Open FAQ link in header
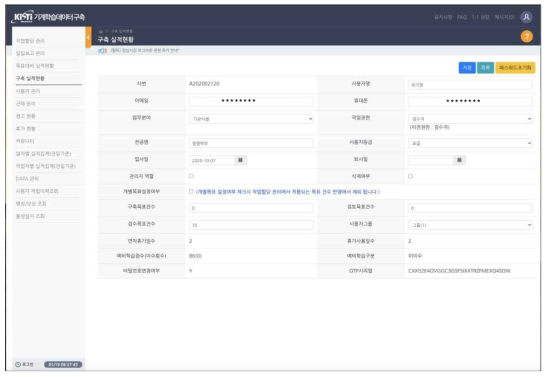Image resolution: width=550 pixels, height=377 pixels. pos(462,17)
